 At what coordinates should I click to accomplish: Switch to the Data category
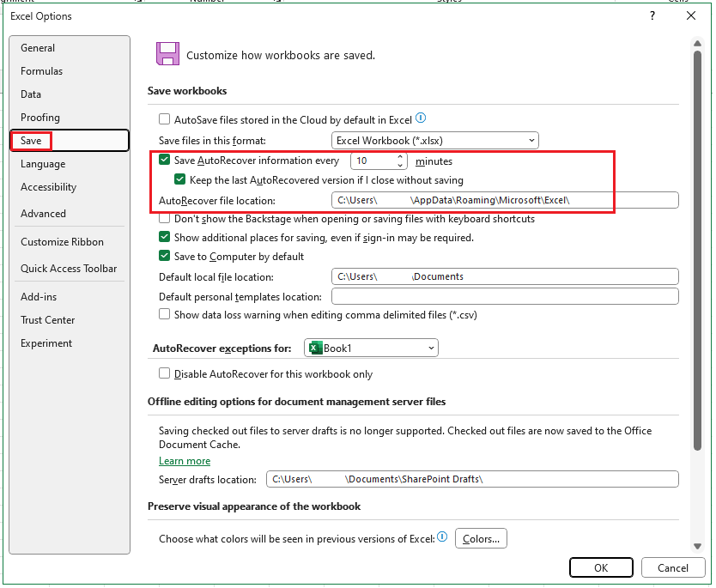pos(70,94)
